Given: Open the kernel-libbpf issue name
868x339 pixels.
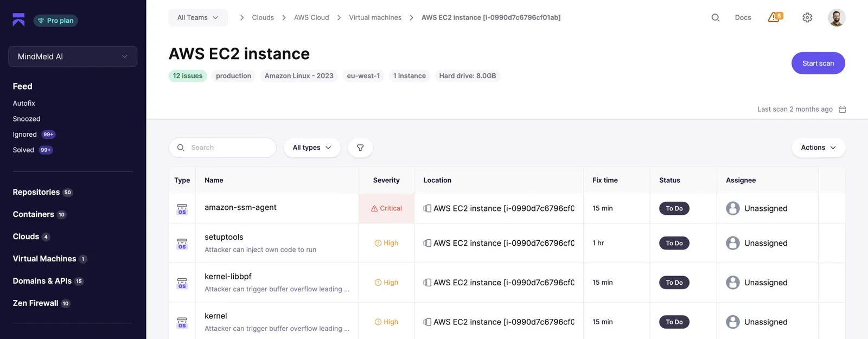Looking at the screenshot, I should (x=228, y=276).
